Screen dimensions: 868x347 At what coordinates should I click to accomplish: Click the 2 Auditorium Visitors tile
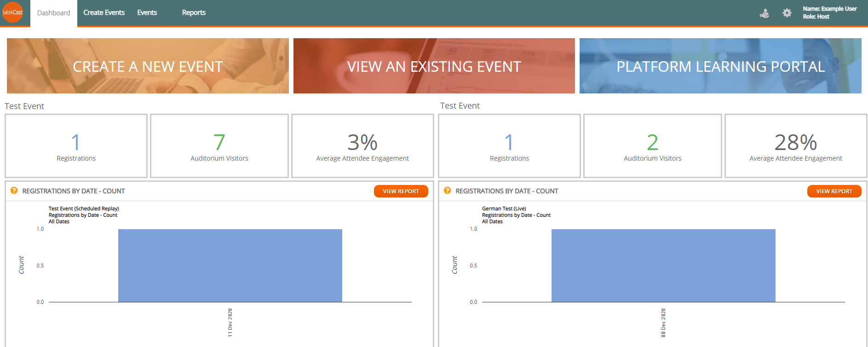[x=652, y=146]
